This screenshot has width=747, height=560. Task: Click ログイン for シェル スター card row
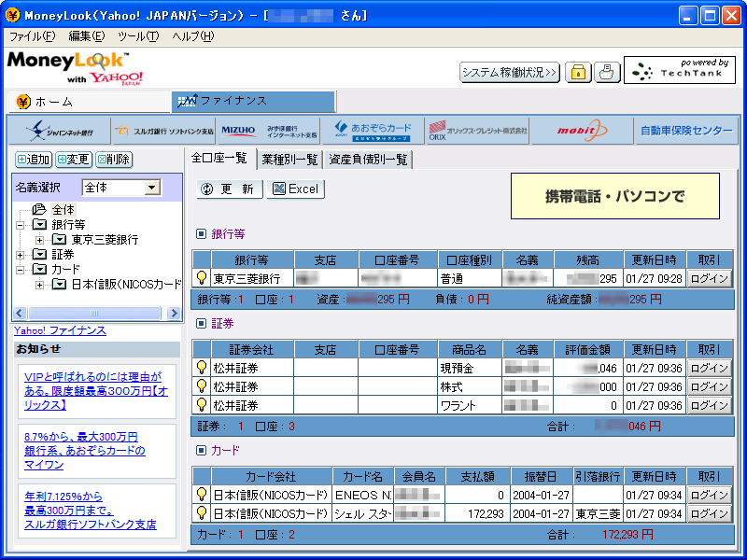tap(710, 513)
